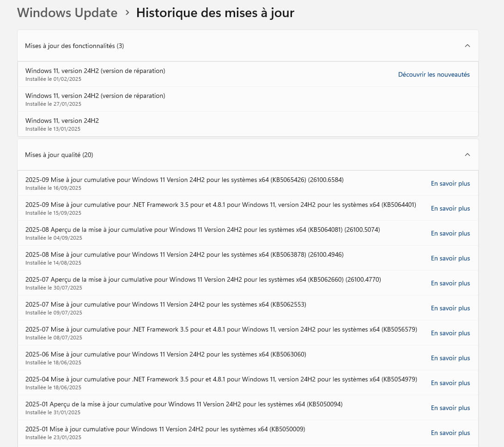Select the 'Windows 11, version 24H2' entry installed 13/01/2025
Screen dimensions: 504x447
coord(248,124)
